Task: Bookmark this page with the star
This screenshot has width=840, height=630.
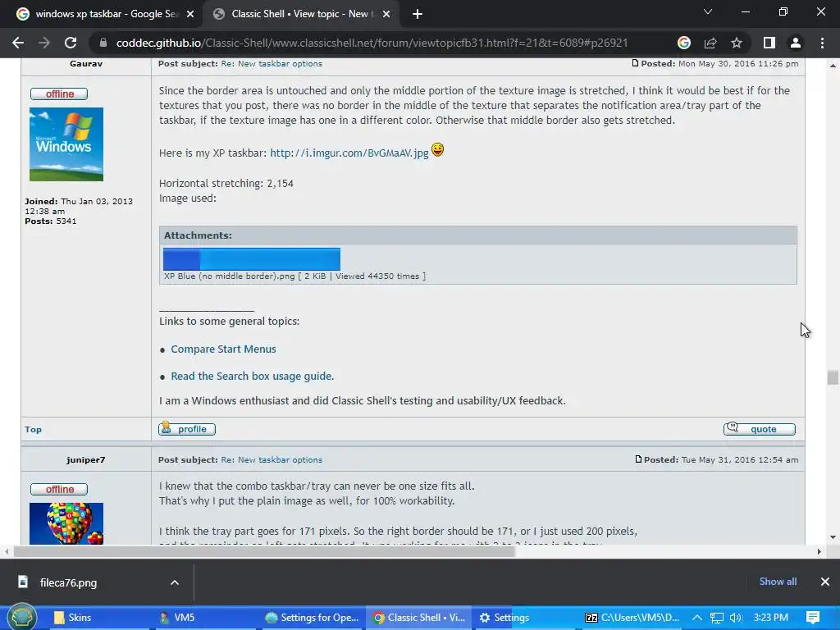Action: (737, 43)
